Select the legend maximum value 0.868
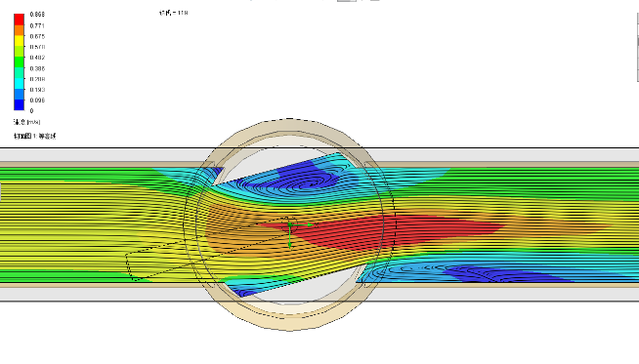Screen dimensions: 639x364 [x=37, y=15]
